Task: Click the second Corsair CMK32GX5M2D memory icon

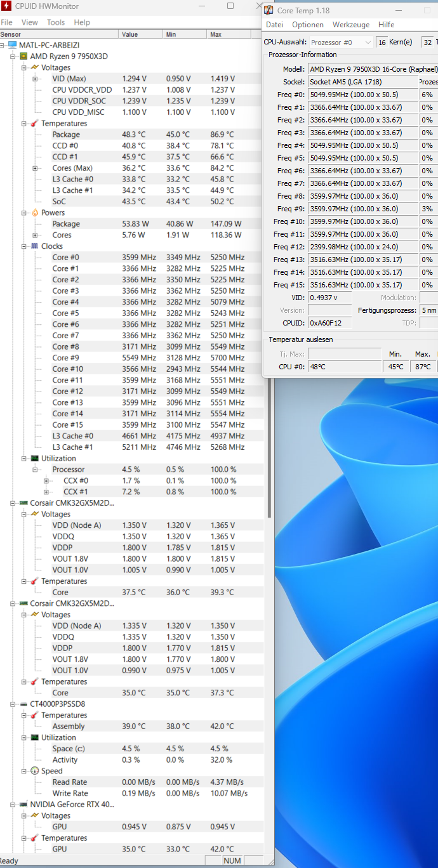Action: pyautogui.click(x=23, y=603)
